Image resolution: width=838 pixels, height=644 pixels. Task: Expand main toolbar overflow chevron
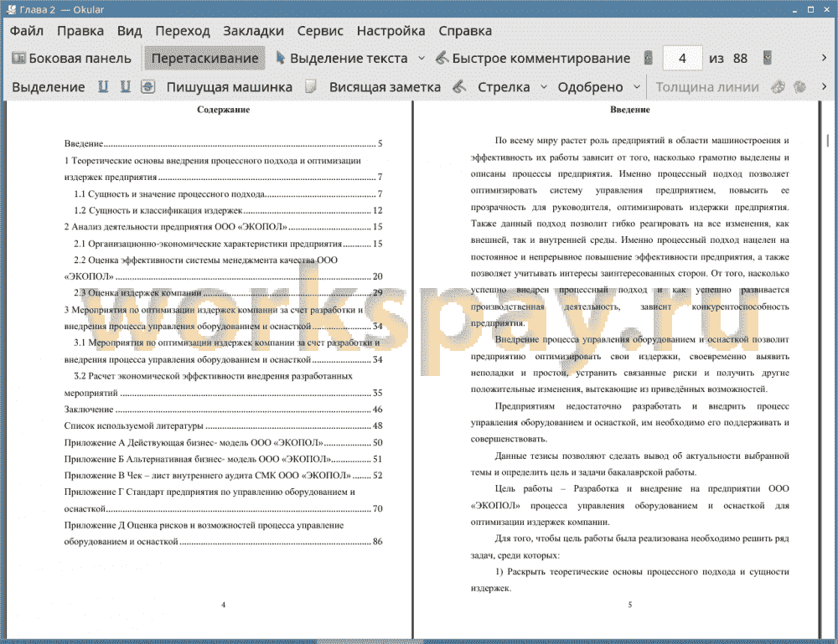coord(824,58)
